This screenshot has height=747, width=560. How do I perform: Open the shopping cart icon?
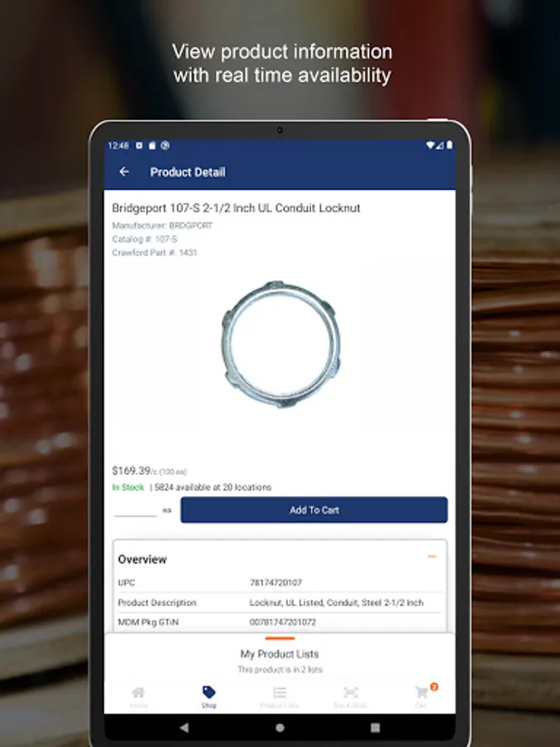[421, 692]
